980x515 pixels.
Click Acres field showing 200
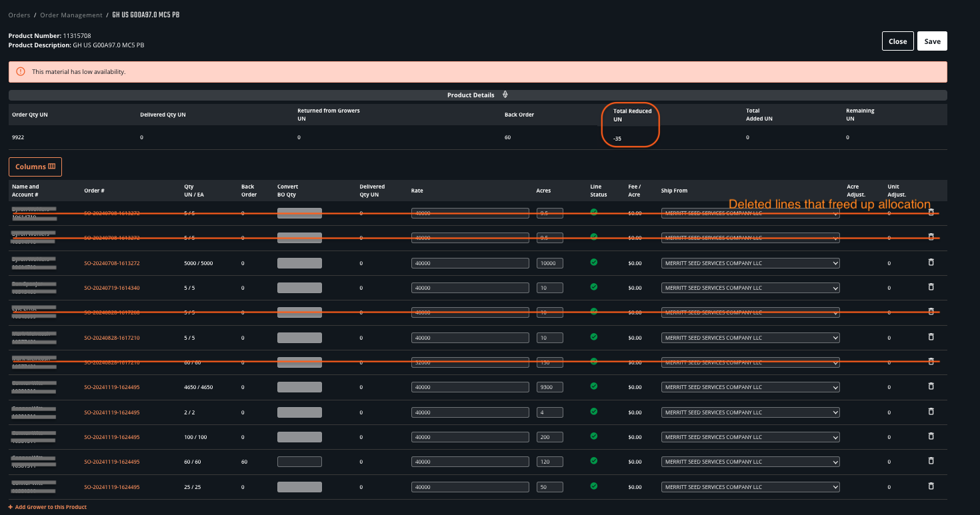(x=550, y=437)
